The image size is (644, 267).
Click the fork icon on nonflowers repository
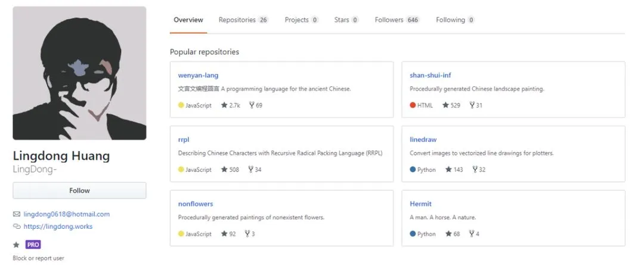[247, 234]
